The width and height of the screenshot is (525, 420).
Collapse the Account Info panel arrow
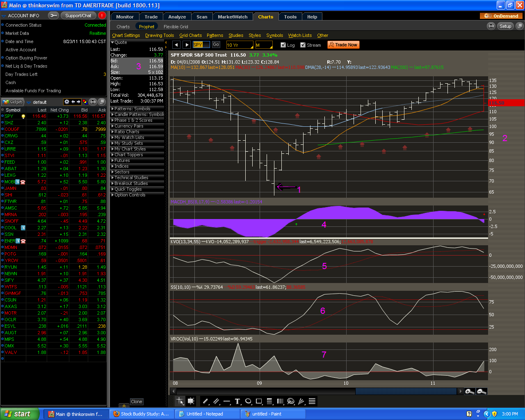click(3, 16)
